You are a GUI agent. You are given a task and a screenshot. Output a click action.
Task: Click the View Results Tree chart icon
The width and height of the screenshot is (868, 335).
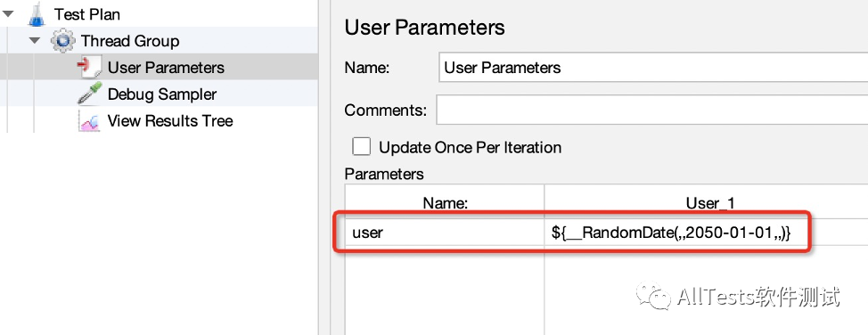89,120
